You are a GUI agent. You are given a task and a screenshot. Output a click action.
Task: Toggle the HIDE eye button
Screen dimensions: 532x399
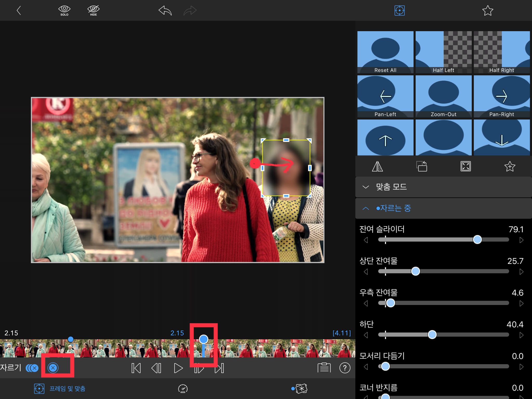[93, 11]
